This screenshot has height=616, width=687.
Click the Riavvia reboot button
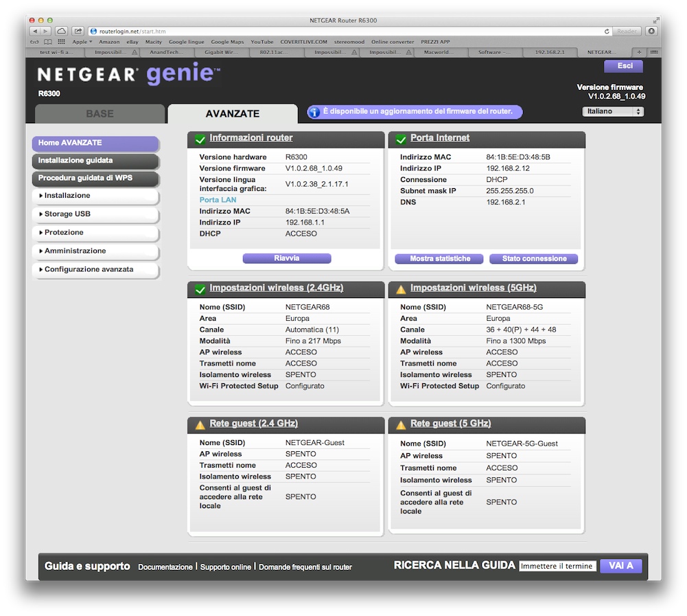[x=287, y=258]
